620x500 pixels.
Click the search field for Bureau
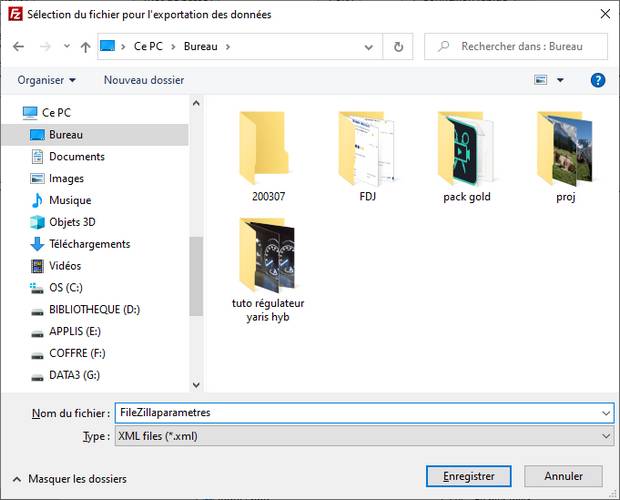pyautogui.click(x=516, y=47)
